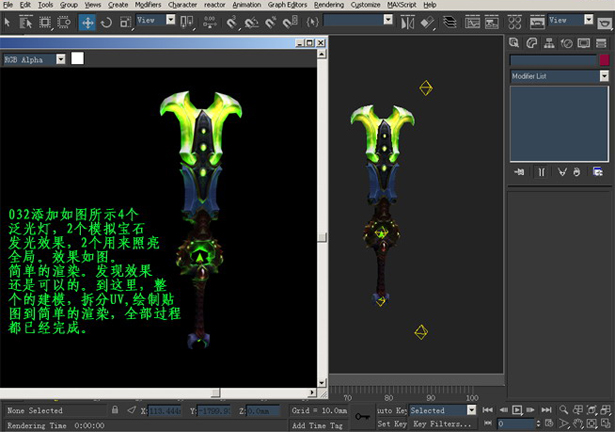Open the Display command panel tab
615x432 pixels.
583,42
